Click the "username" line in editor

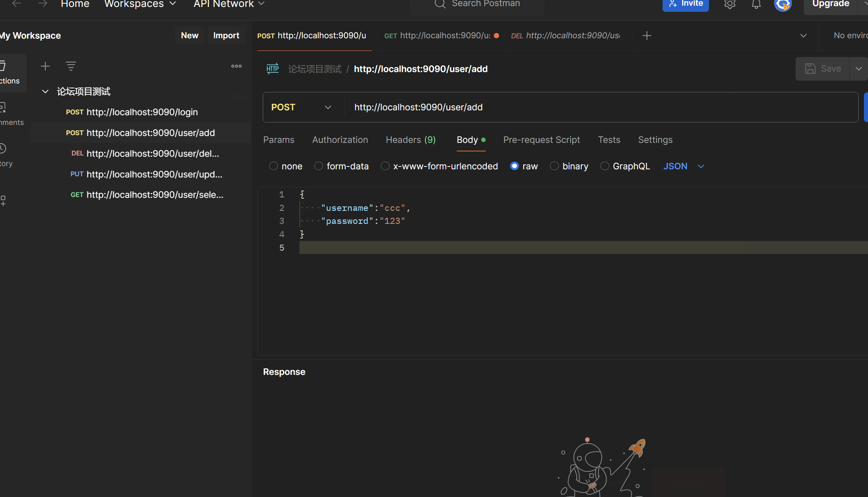click(583, 208)
